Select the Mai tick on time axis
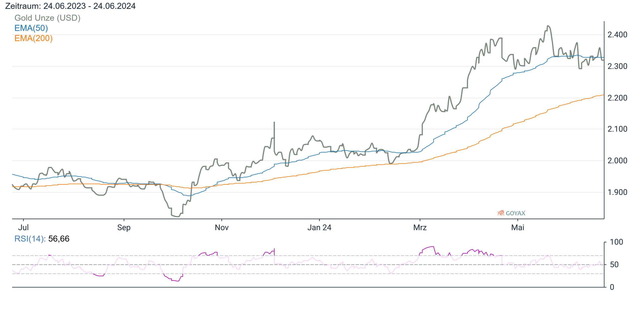Image resolution: width=644 pixels, height=309 pixels. pos(518,227)
